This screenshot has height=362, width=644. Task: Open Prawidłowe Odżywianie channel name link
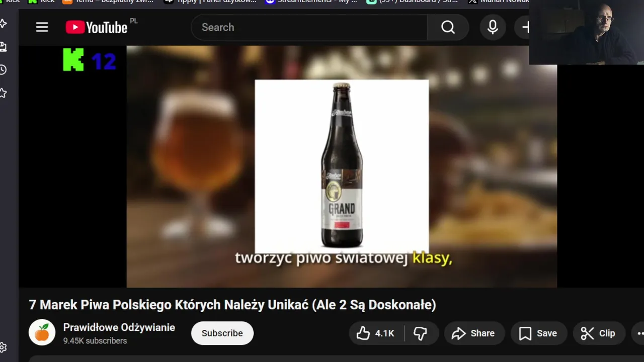click(119, 327)
